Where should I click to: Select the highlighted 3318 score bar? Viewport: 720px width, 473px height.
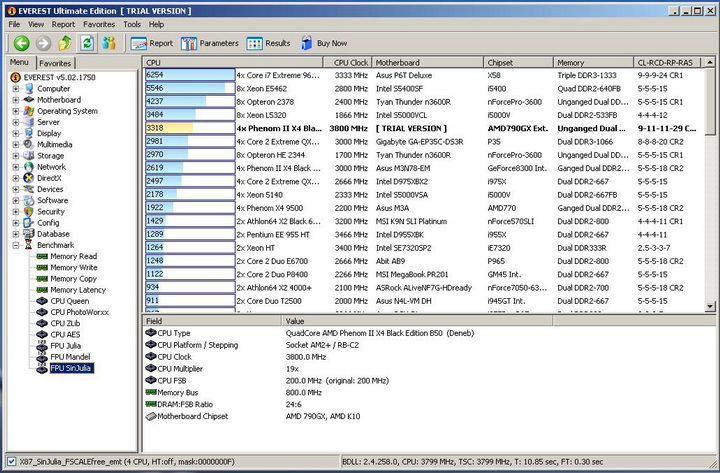point(190,128)
